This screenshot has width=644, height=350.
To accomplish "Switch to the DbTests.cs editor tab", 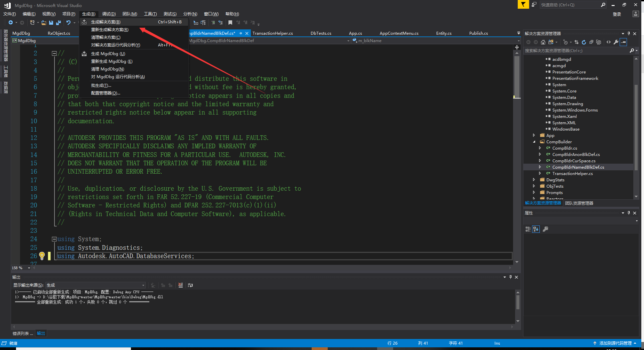I will tap(321, 33).
